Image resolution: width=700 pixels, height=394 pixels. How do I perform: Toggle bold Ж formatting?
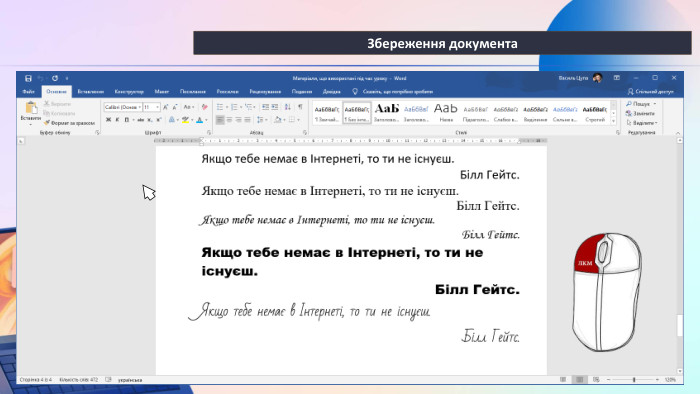[108, 120]
